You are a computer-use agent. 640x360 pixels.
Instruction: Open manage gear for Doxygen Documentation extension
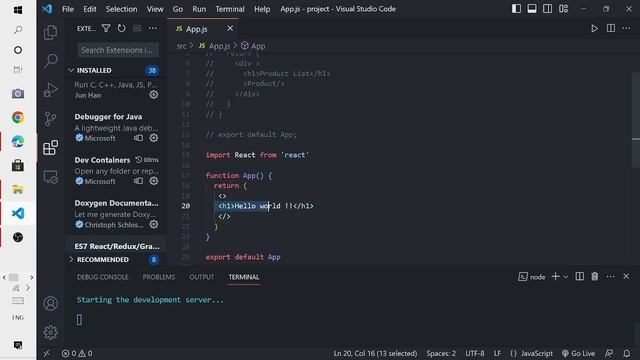(x=153, y=224)
